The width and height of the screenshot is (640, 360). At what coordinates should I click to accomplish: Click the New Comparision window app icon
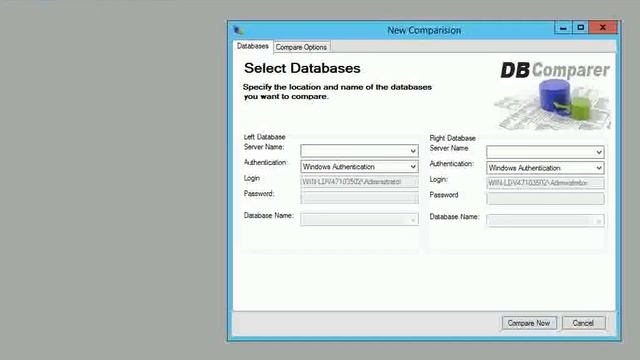tap(239, 30)
